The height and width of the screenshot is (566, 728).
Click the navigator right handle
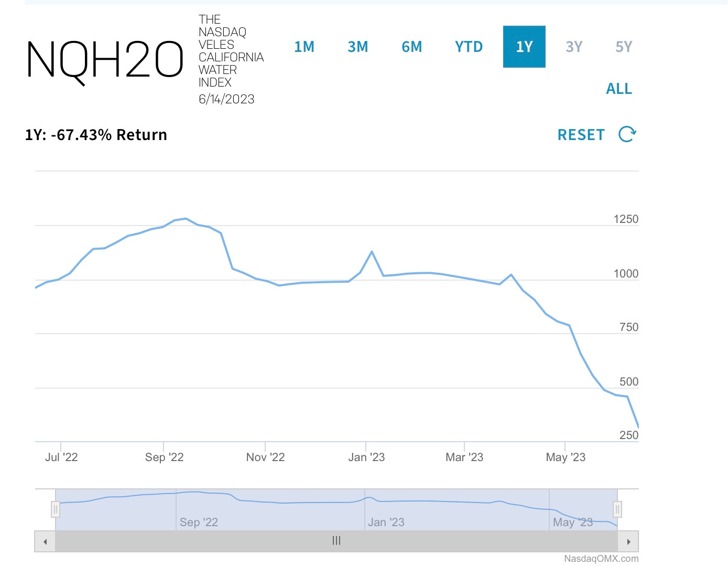pos(617,509)
